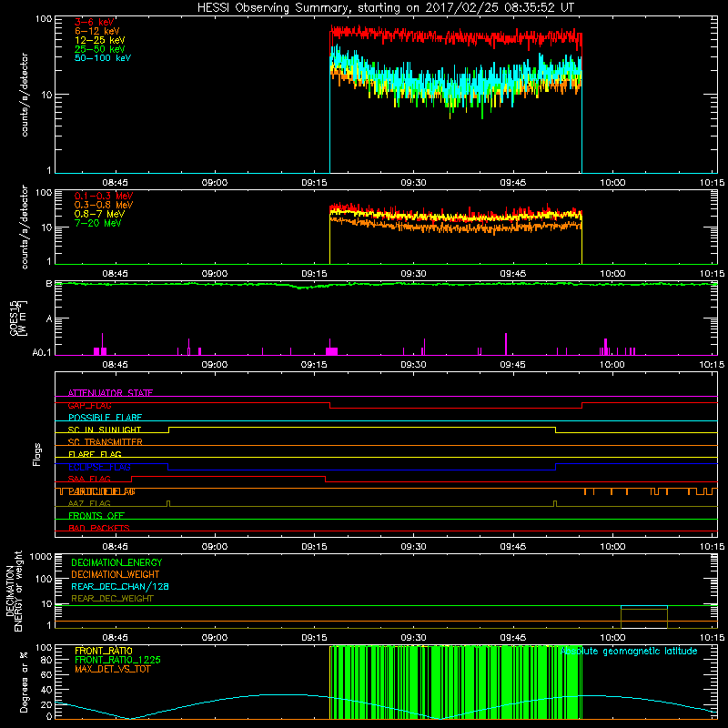
Task: Click the yellow FRONT_RATIO legend label
Action: pyautogui.click(x=104, y=651)
